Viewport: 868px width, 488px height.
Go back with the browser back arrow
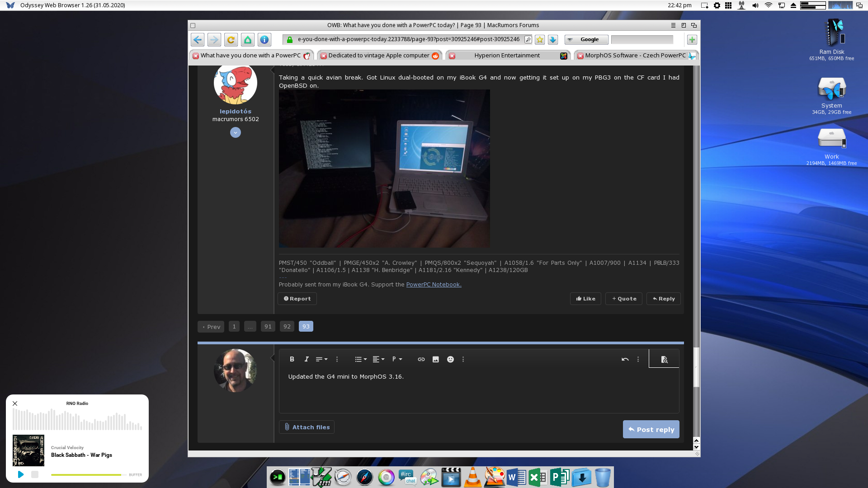coord(198,40)
